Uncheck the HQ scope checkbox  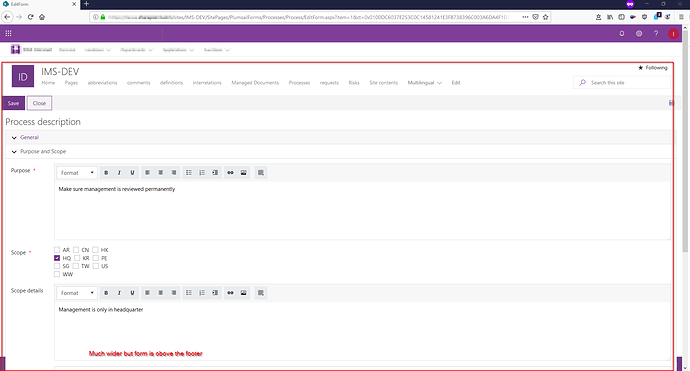(57, 258)
